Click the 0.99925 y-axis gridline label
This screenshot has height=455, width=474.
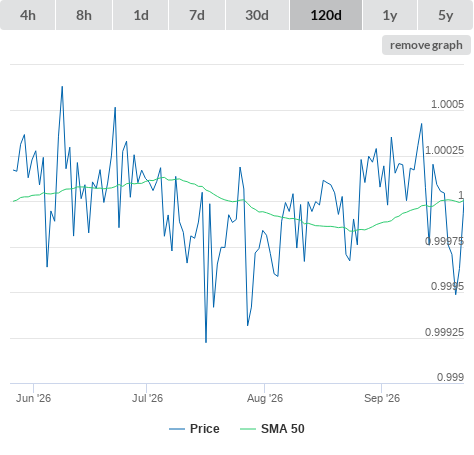click(444, 332)
